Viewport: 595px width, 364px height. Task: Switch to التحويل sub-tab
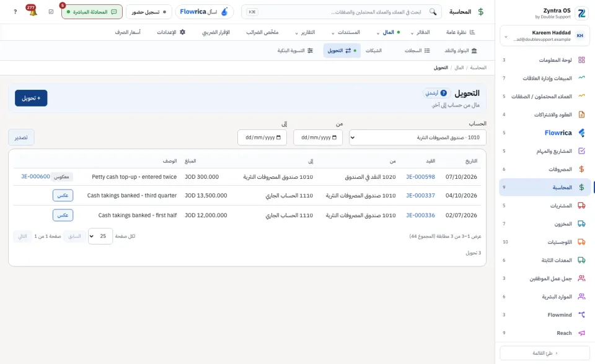click(x=342, y=50)
